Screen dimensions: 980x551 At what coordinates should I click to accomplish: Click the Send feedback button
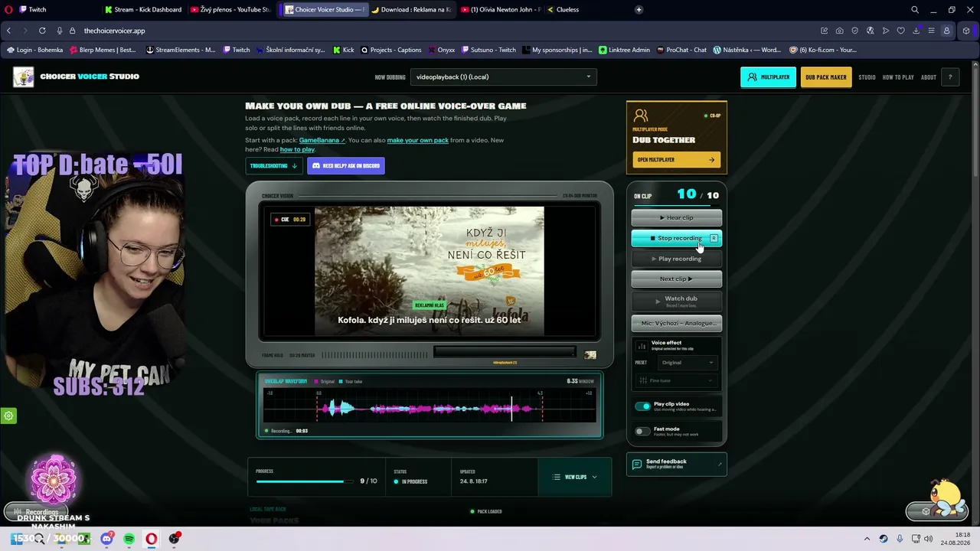point(677,464)
